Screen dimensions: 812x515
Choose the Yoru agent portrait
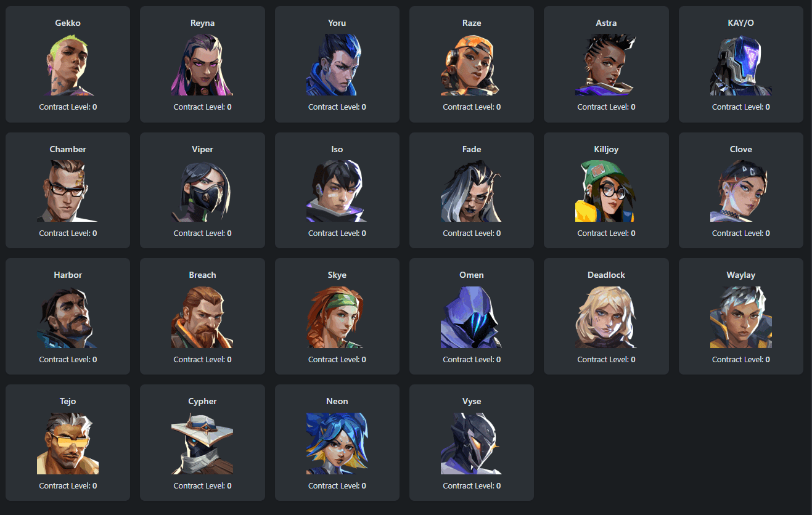tap(337, 65)
